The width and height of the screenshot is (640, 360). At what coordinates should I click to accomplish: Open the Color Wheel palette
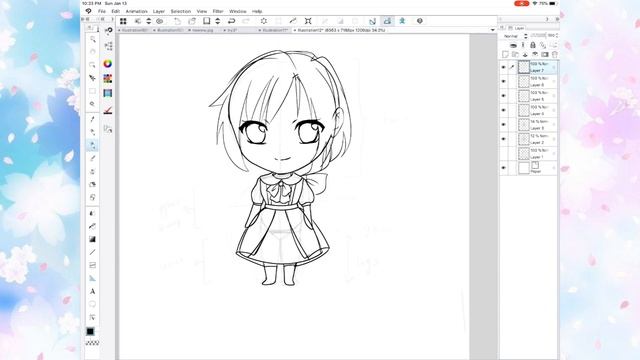coord(108,64)
